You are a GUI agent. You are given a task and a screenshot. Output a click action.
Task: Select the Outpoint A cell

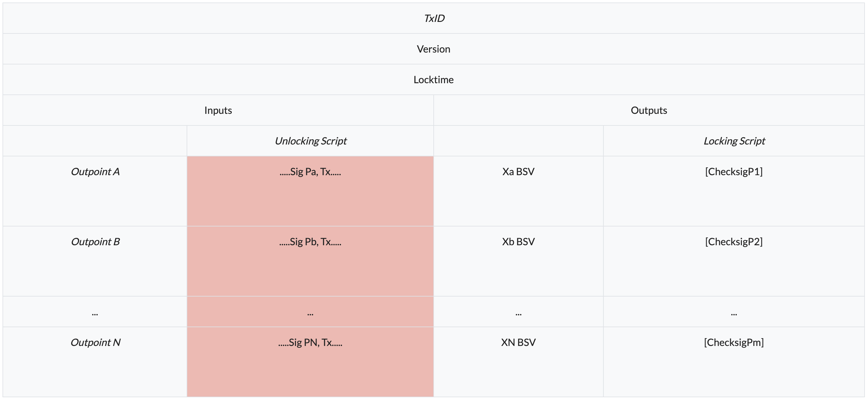[x=95, y=172]
